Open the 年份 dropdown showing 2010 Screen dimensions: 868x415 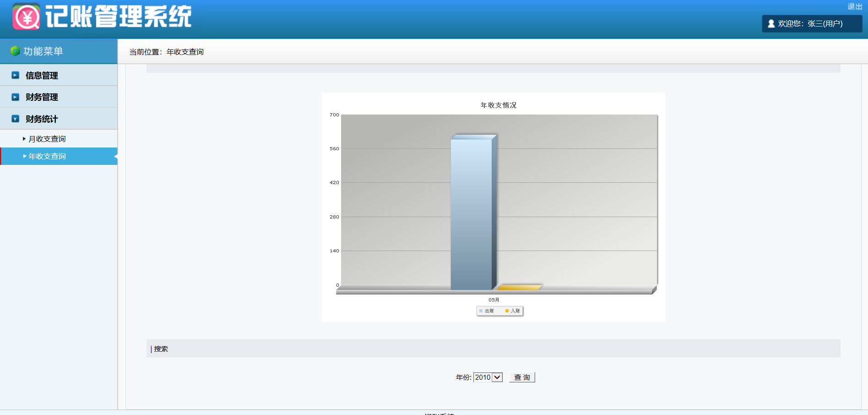click(x=488, y=377)
